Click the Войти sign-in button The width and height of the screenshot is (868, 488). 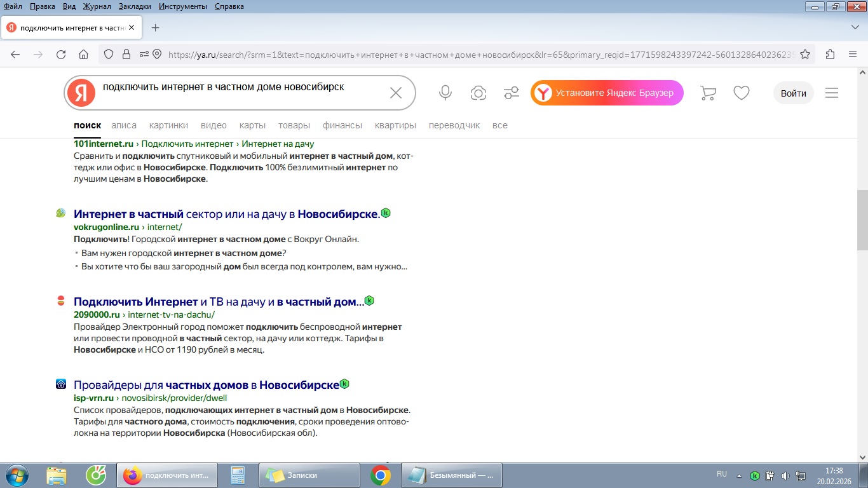pyautogui.click(x=794, y=93)
